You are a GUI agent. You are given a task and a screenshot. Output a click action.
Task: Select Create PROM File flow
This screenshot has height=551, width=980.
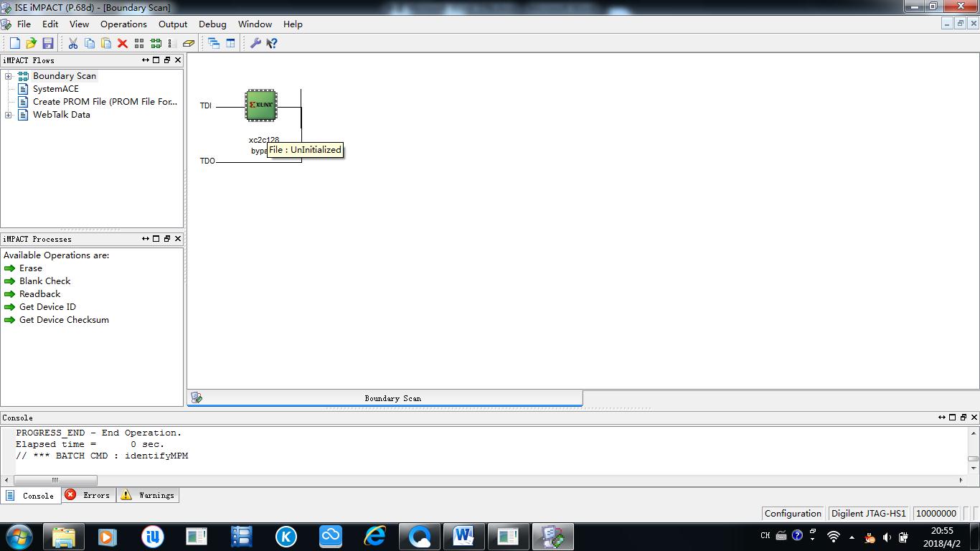[x=105, y=102]
